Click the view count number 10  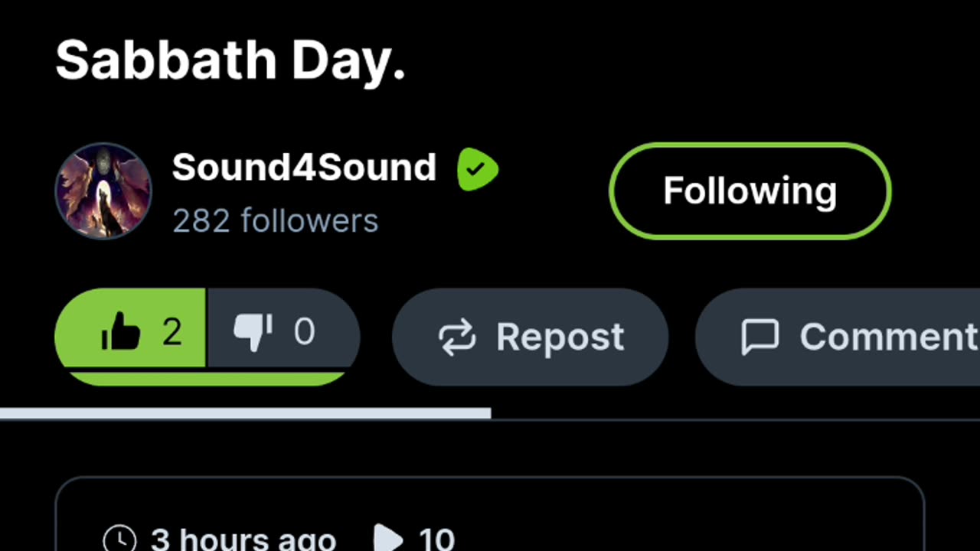436,540
